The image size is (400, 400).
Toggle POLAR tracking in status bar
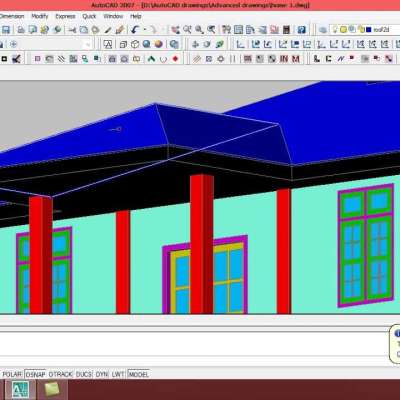coord(12,374)
